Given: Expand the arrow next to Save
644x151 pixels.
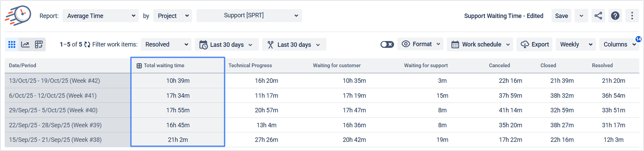Looking at the screenshot, I should click(x=581, y=16).
